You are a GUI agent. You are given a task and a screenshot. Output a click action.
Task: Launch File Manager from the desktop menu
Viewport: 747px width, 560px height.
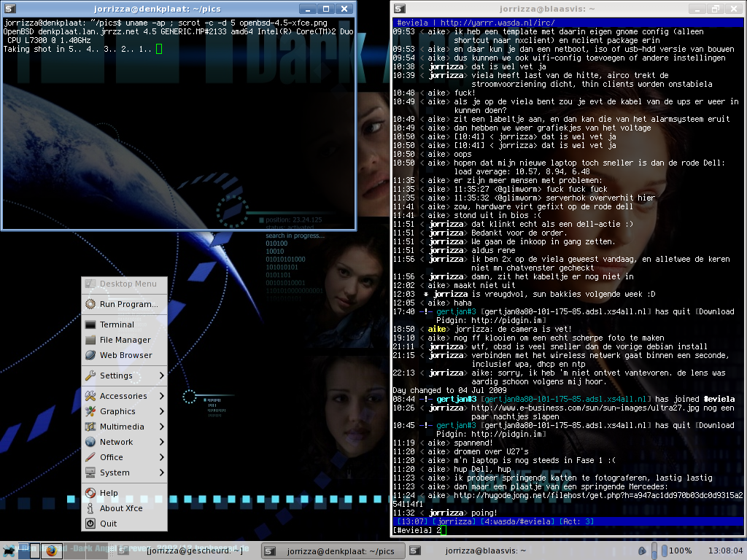tap(124, 340)
